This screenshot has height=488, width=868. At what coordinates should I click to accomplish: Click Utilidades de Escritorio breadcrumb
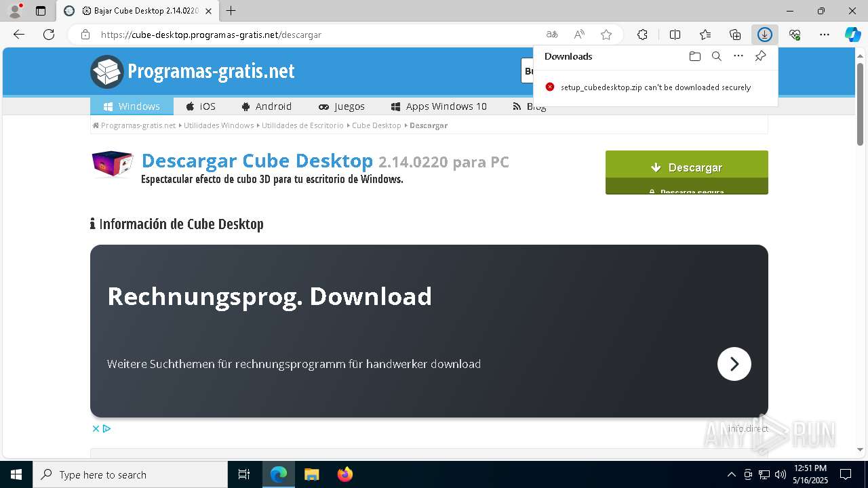tap(302, 125)
